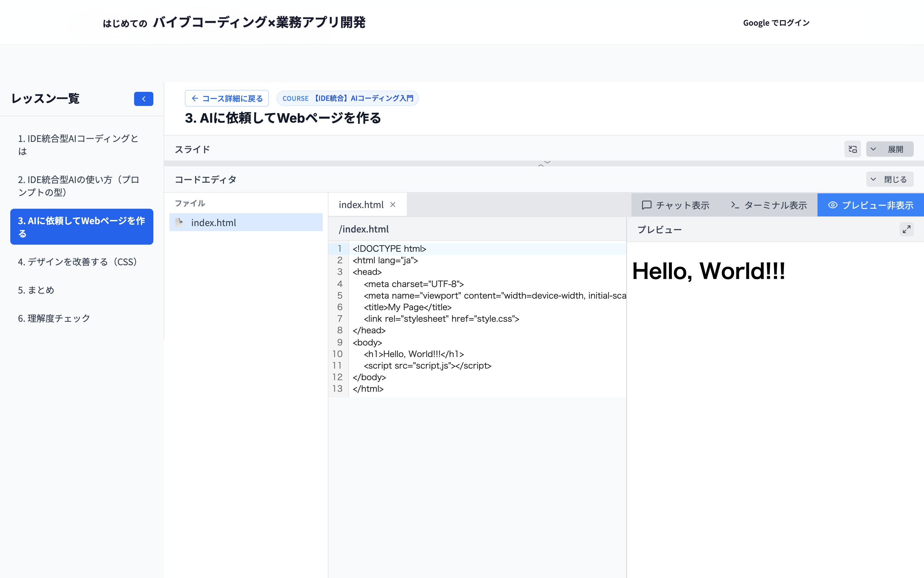The width and height of the screenshot is (924, 578).
Task: Go back to course details
Action: 227,98
